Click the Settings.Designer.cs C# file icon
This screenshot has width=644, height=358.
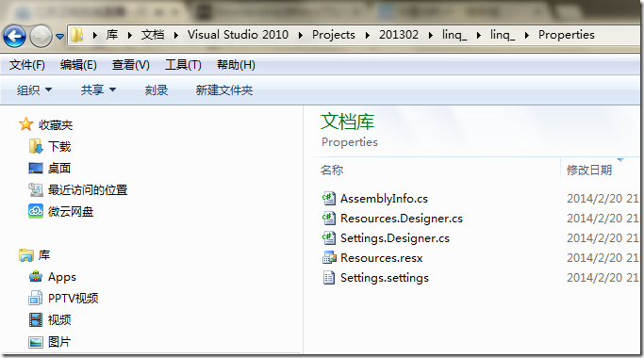328,237
